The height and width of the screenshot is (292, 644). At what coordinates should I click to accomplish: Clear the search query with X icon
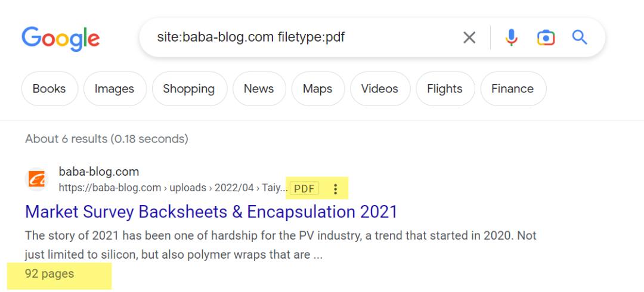pos(469,38)
